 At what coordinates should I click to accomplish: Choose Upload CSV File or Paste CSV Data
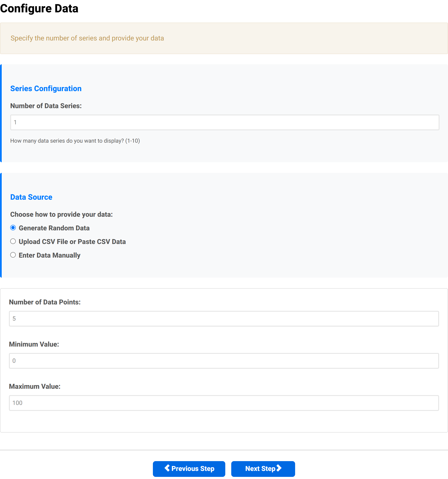(x=13, y=241)
